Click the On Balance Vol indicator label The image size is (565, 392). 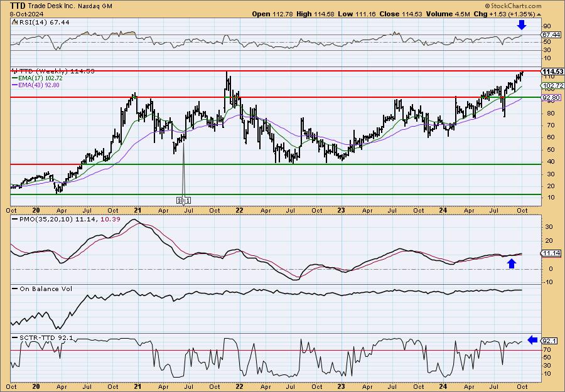click(x=46, y=289)
